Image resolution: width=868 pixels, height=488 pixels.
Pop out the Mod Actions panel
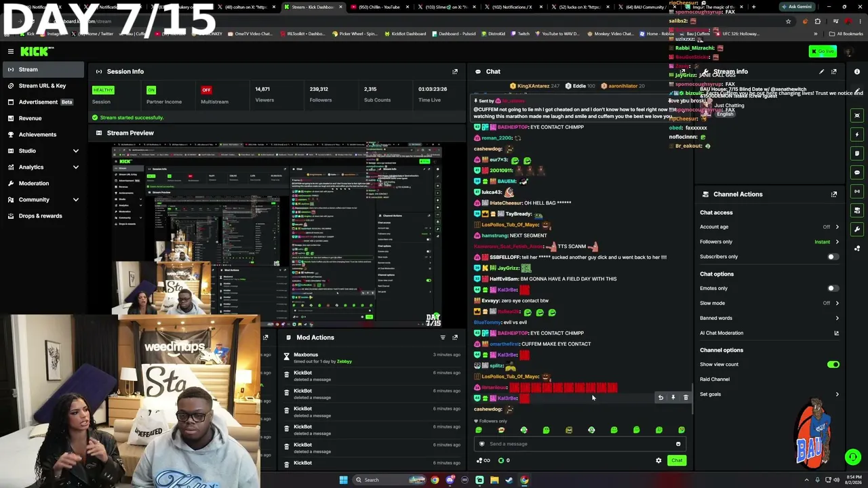[x=455, y=338]
